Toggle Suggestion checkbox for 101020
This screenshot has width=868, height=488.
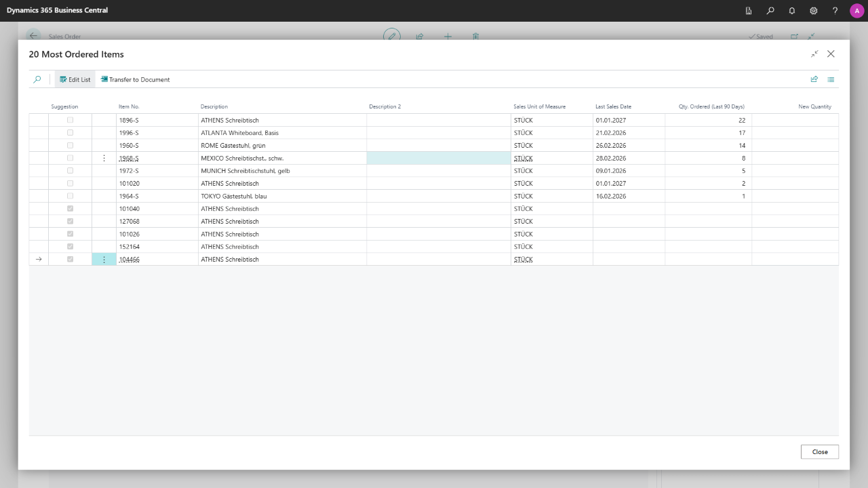coord(70,183)
